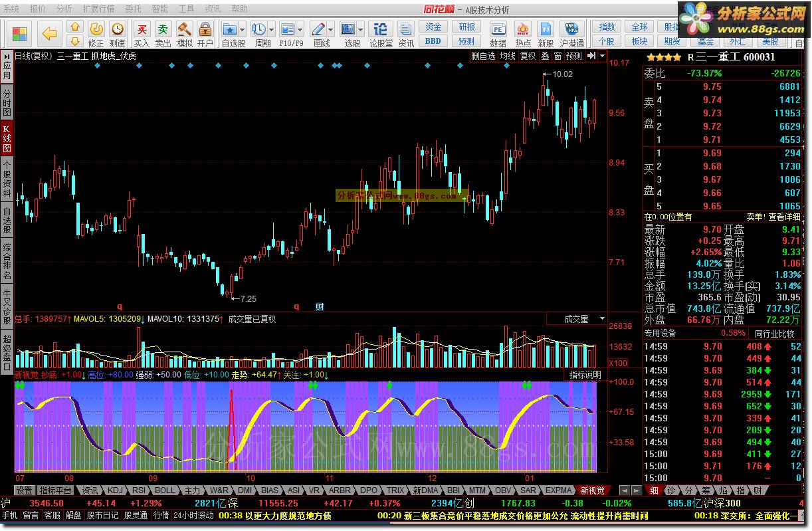The width and height of the screenshot is (812, 531).
Task: Click the 买入 buy icon
Action: click(142, 34)
